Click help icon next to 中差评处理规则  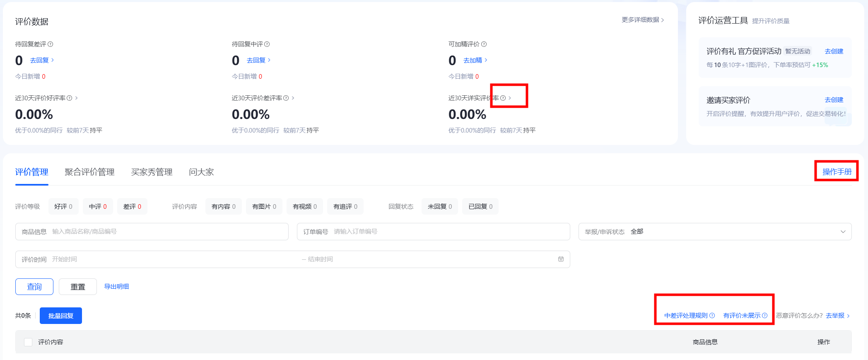(712, 316)
